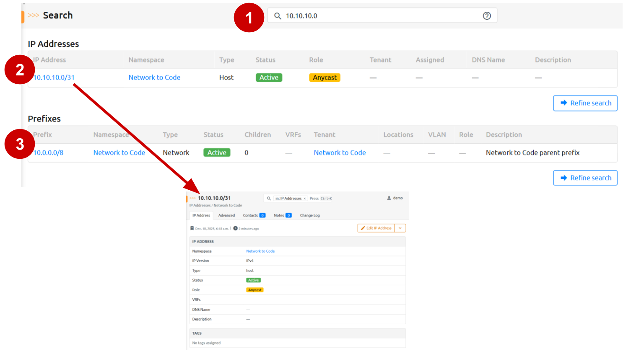View the Change Log tab
Screen dimensions: 644x362
pyautogui.click(x=310, y=215)
